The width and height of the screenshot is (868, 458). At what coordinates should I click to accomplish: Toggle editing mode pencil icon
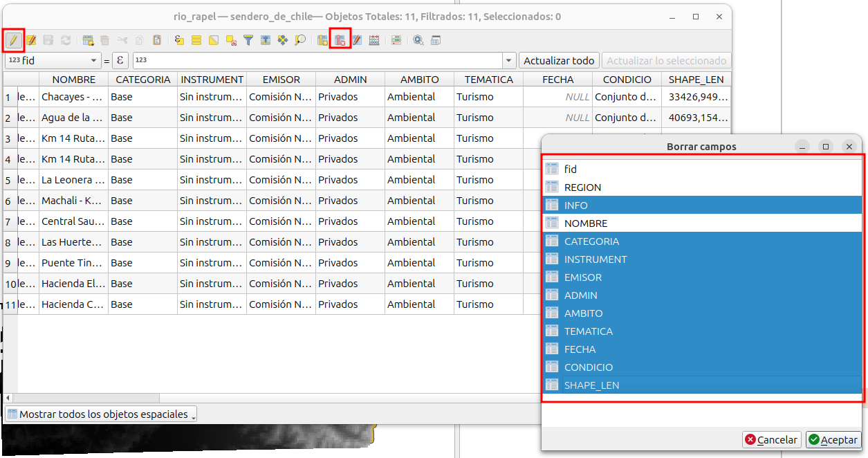(13, 40)
